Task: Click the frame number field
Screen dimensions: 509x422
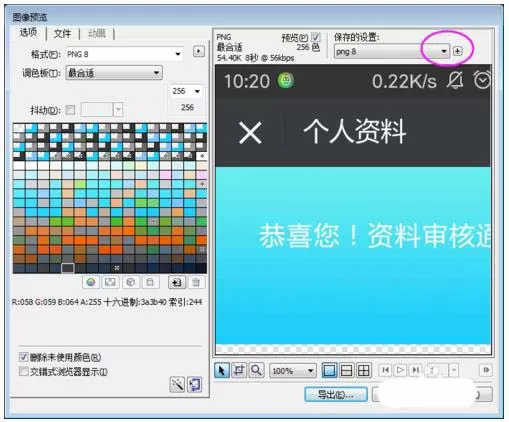Action: coord(438,370)
